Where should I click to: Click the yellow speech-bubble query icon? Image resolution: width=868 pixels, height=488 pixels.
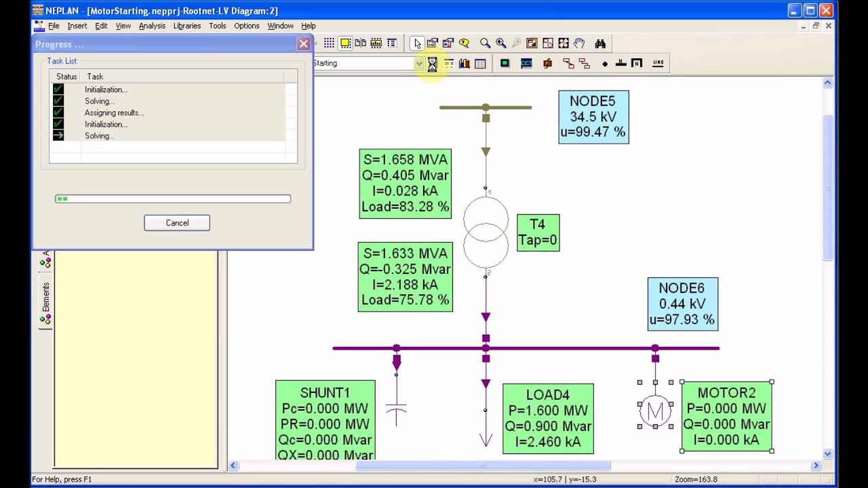coord(464,43)
